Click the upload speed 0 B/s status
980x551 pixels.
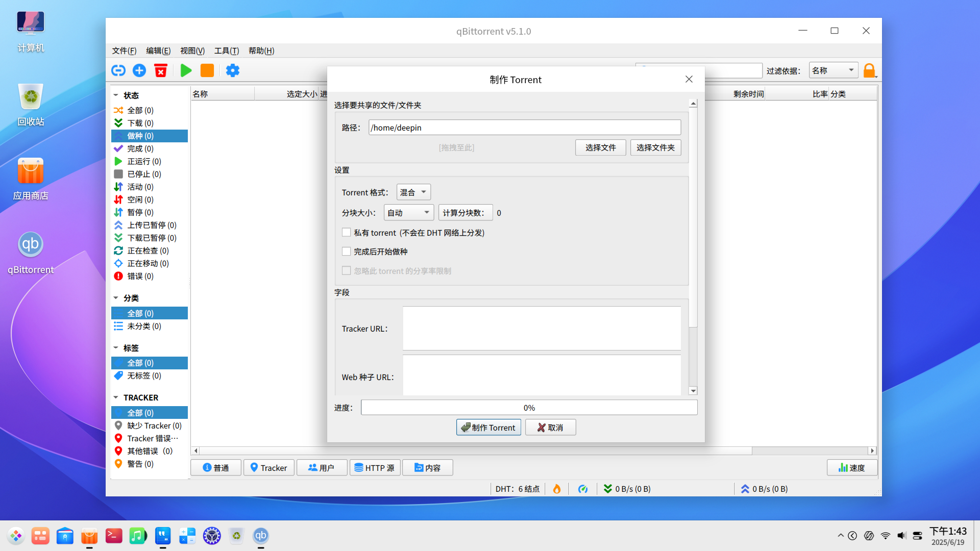(764, 489)
